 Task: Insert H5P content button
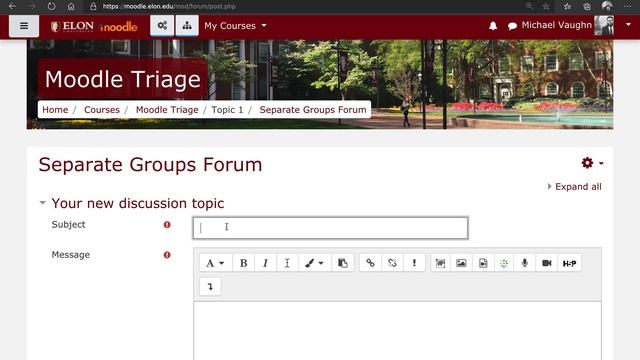569,263
